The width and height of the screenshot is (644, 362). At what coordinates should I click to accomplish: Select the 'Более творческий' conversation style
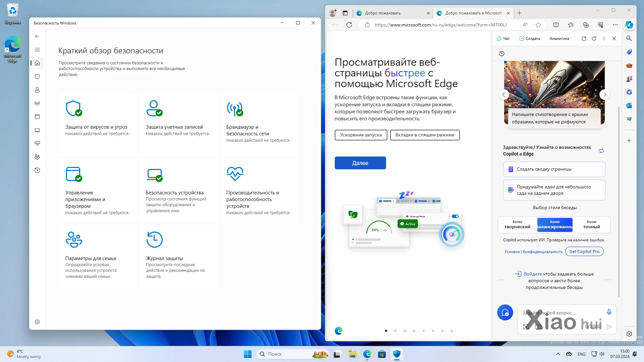(x=517, y=225)
